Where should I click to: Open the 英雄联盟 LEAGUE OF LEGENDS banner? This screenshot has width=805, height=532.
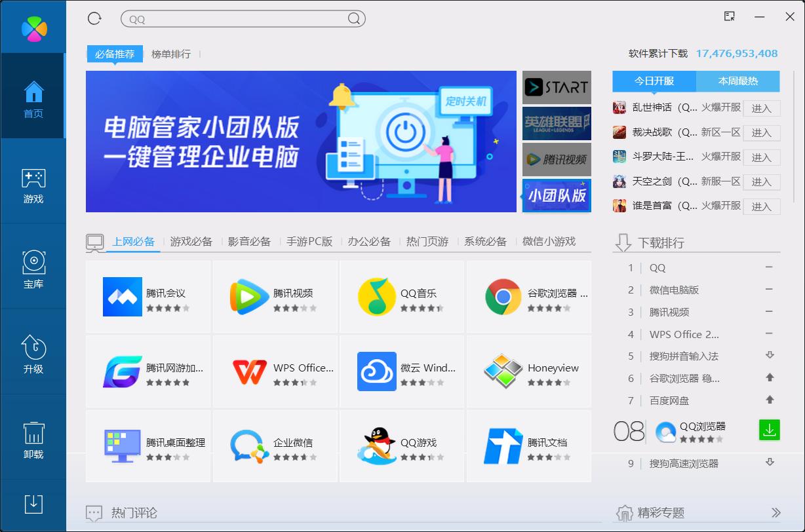556,123
